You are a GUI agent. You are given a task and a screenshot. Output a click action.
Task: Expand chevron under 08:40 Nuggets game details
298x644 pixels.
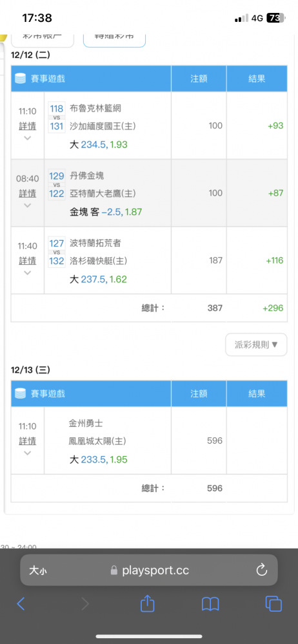coord(28,205)
